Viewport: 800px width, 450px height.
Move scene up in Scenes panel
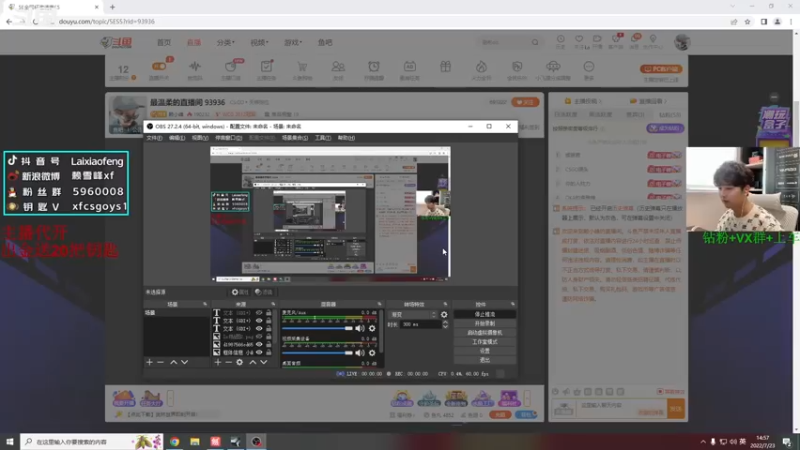click(x=173, y=362)
